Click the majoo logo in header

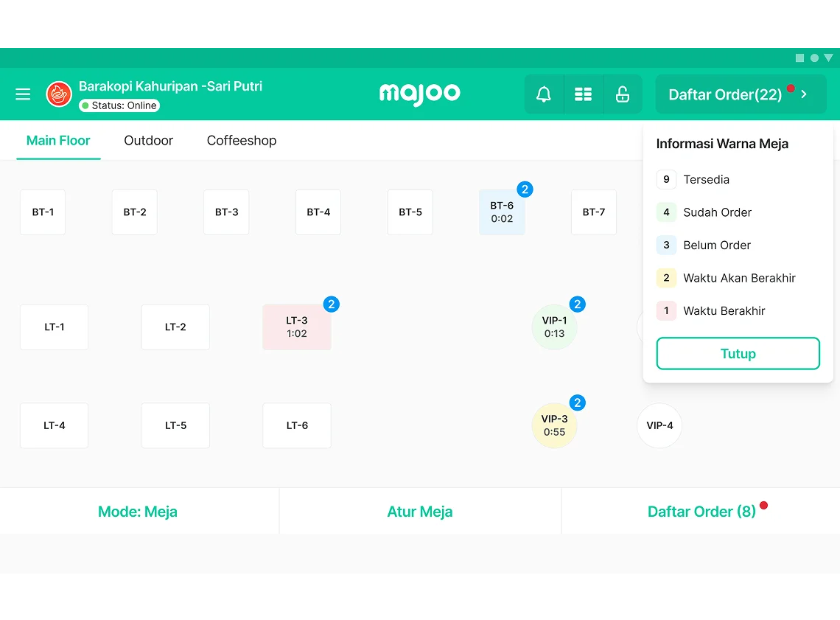pos(419,94)
